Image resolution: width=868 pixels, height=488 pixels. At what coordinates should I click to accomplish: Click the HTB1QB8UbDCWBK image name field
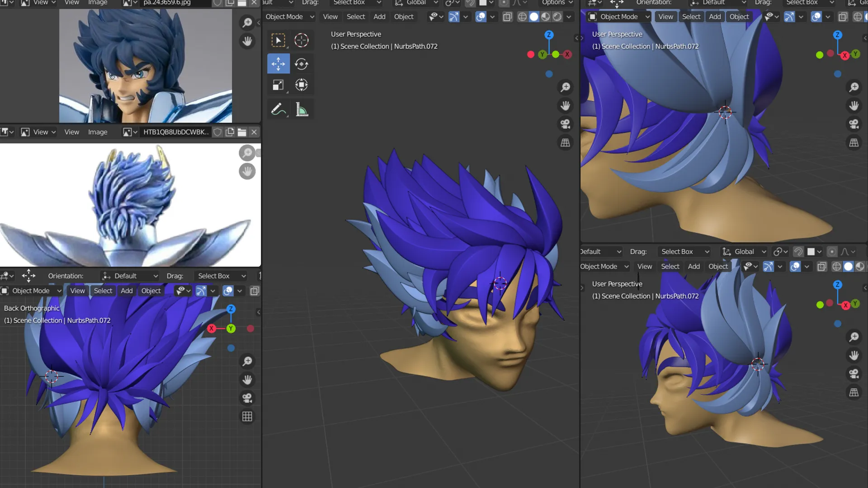click(x=176, y=132)
